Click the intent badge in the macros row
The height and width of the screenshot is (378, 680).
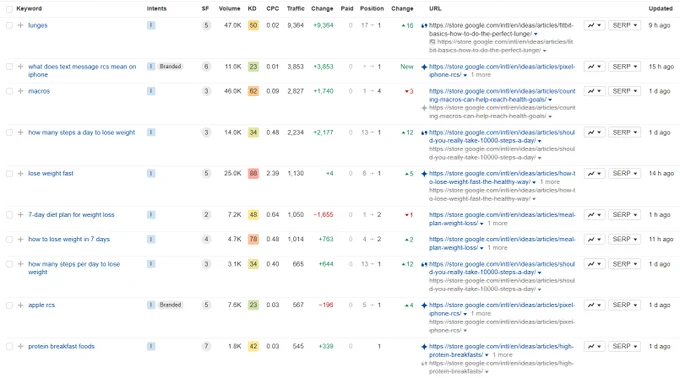[151, 91]
